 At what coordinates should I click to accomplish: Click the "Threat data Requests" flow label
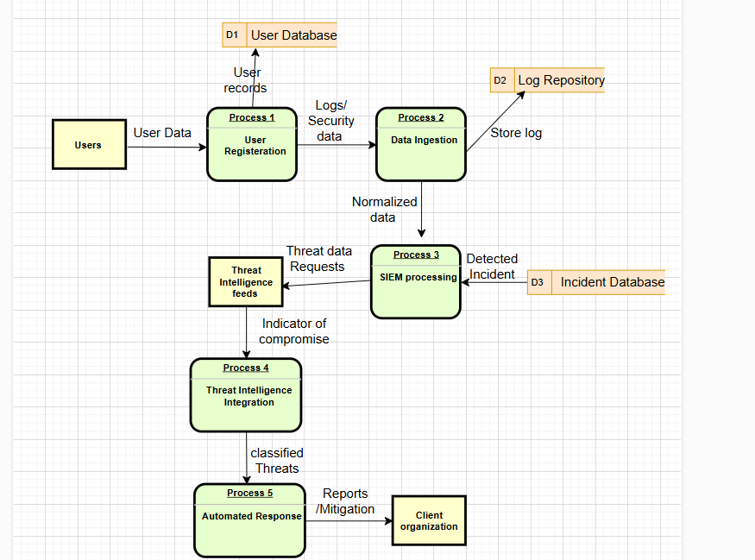tap(318, 259)
